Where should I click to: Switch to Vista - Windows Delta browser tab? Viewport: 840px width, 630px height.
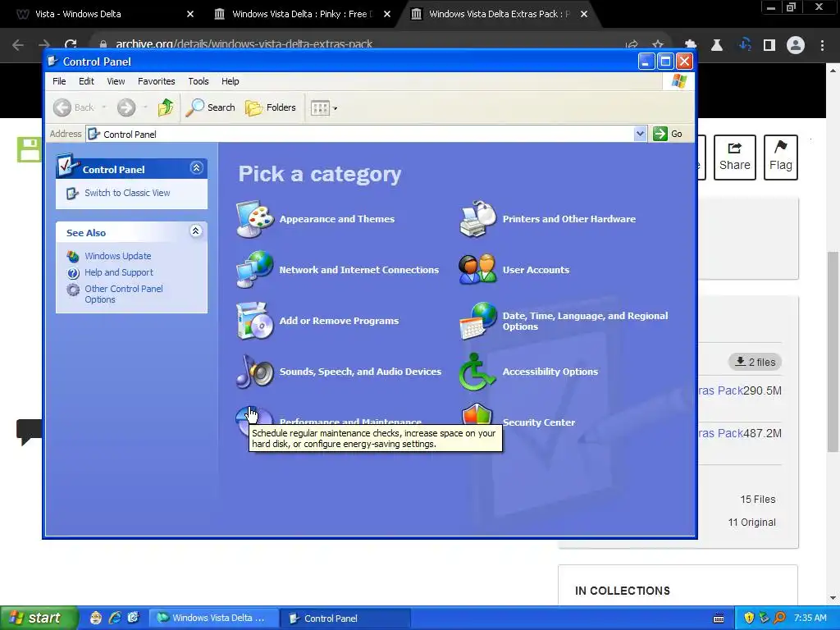[x=104, y=14]
